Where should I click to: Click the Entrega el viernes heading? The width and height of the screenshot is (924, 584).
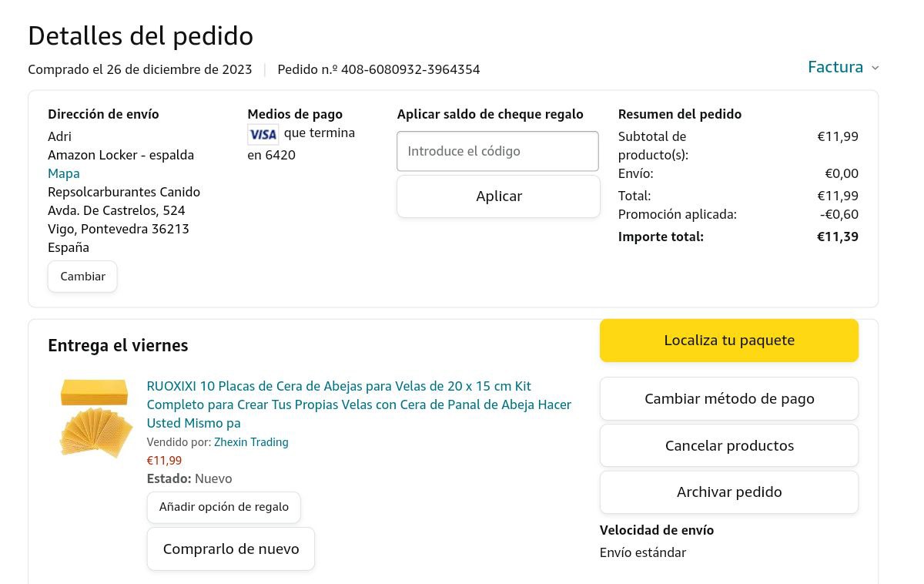[118, 345]
